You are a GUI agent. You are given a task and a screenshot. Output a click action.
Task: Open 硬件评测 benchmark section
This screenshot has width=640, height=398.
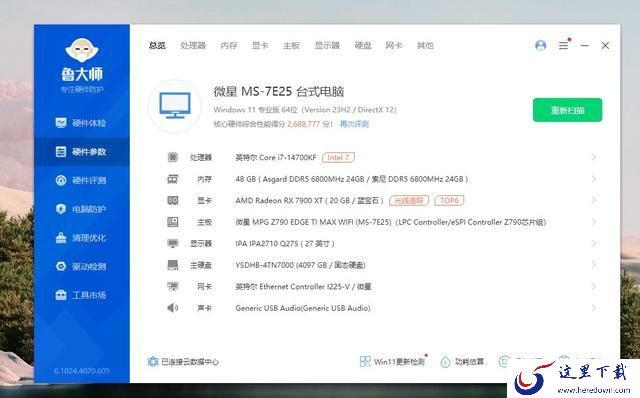click(82, 180)
